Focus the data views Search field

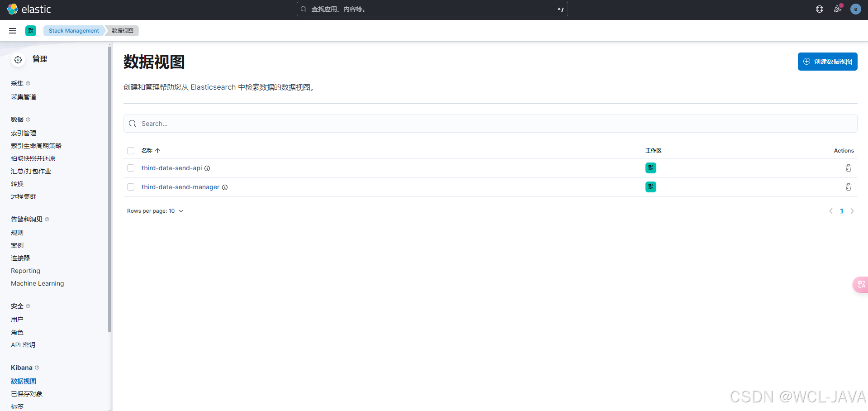click(x=490, y=124)
